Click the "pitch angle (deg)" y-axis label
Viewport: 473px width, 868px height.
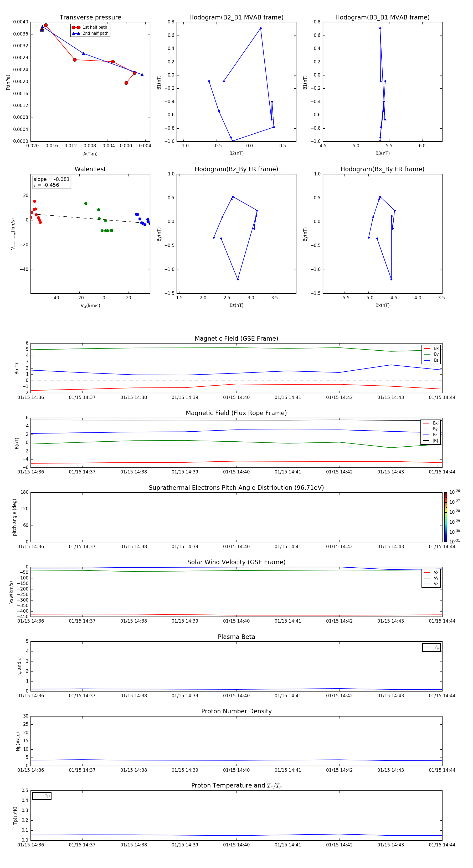(x=14, y=517)
